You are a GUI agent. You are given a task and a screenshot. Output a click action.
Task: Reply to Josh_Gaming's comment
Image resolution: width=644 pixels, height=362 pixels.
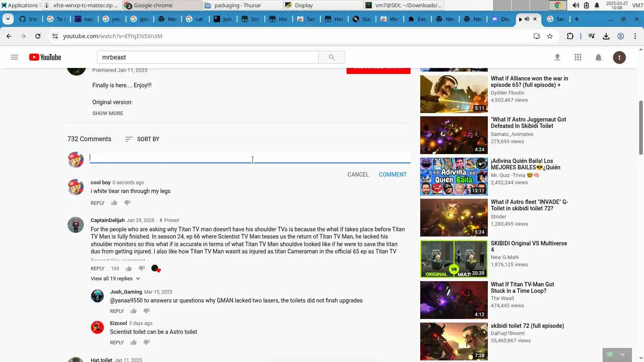(x=117, y=311)
